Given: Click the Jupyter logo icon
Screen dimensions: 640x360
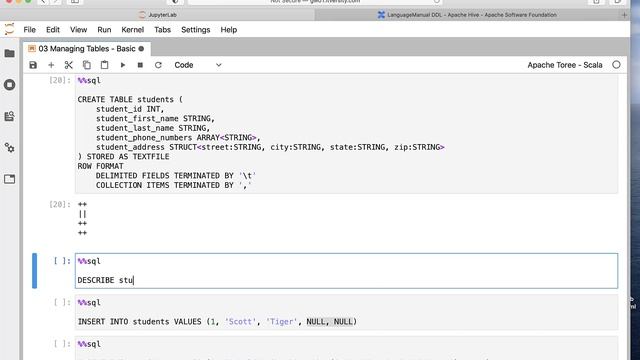Looking at the screenshot, I should coord(9,29).
